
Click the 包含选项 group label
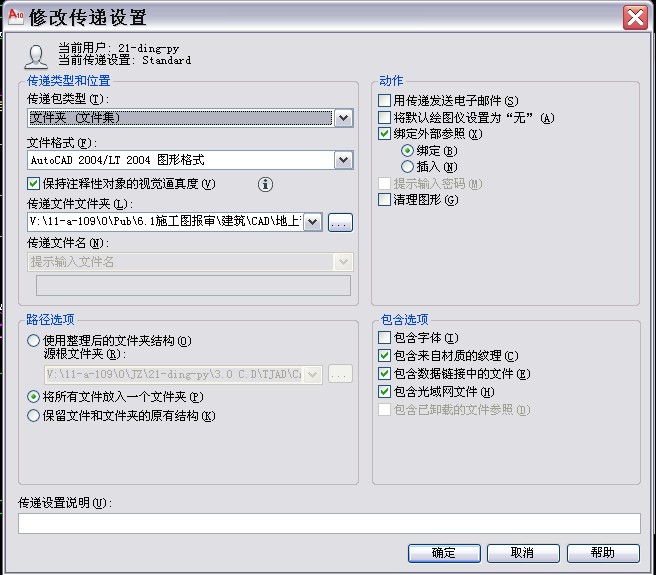(405, 319)
